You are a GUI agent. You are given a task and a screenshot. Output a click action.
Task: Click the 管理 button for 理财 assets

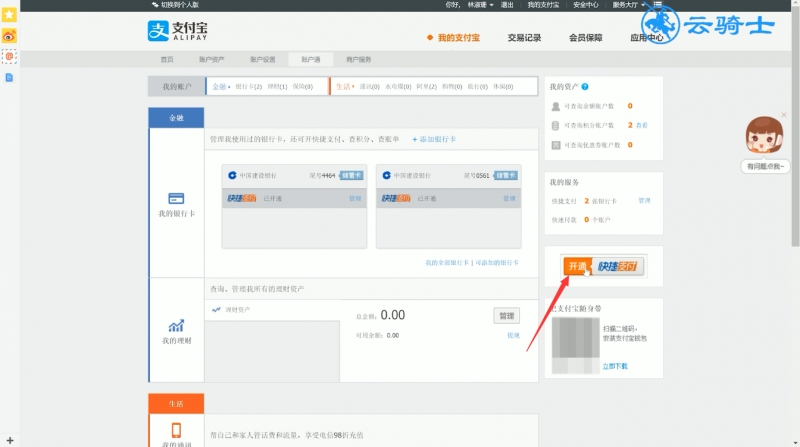click(x=507, y=316)
